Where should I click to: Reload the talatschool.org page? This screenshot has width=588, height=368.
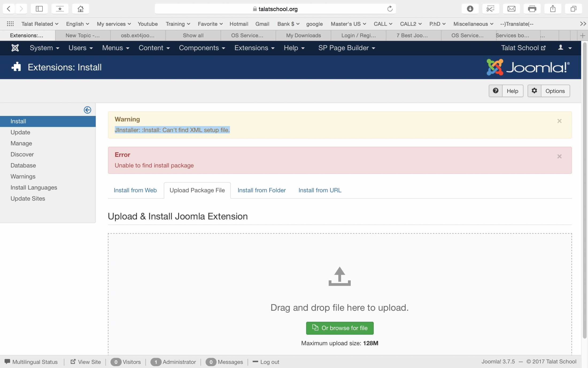point(390,9)
